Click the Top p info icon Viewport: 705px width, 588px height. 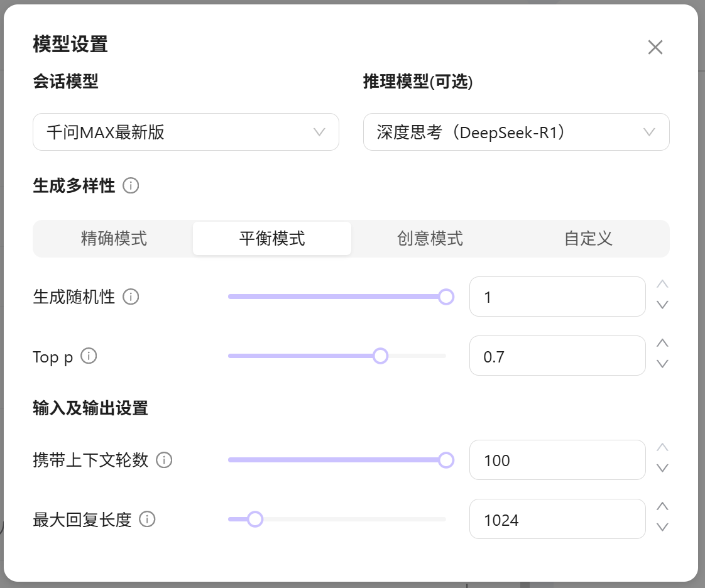point(89,357)
